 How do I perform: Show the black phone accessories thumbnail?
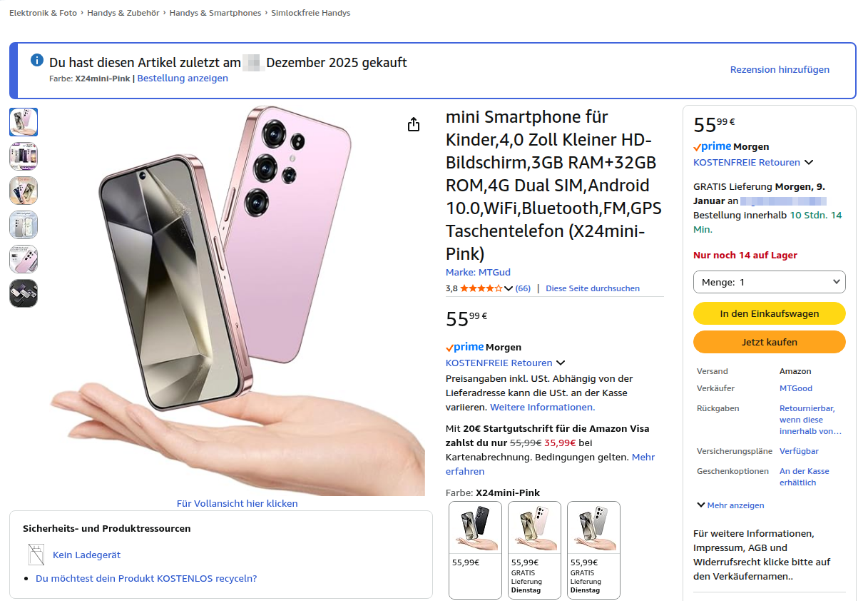[24, 293]
